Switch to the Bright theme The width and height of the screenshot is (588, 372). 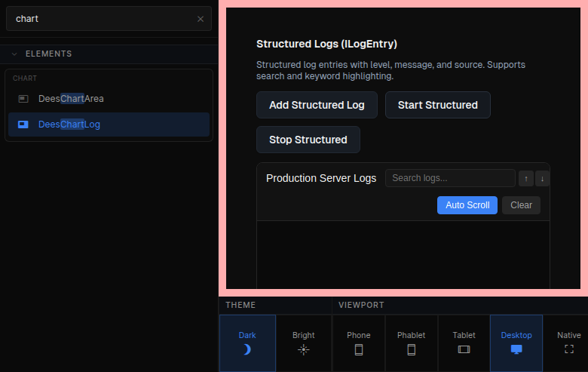click(303, 343)
